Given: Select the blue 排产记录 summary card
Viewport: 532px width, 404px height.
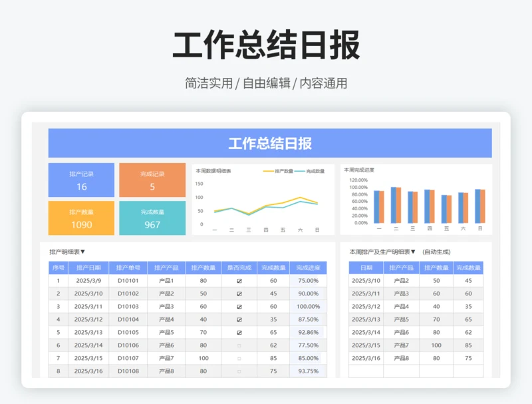Looking at the screenshot, I should 81,180.
